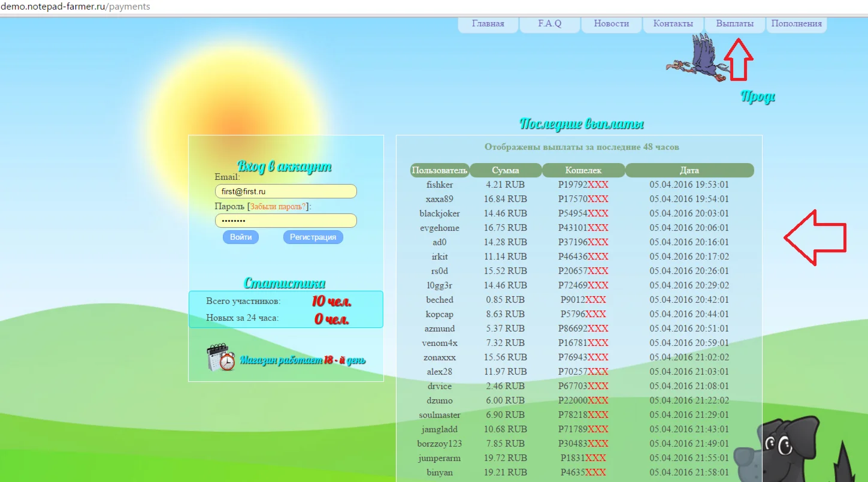Select username beched in payouts table
Viewport: 868px width, 482px height.
click(x=440, y=300)
